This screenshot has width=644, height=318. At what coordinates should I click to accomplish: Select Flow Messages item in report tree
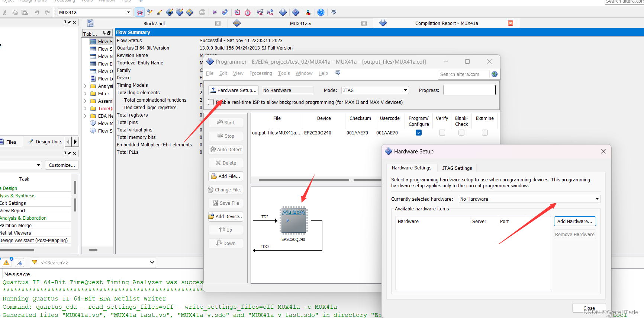coord(101,123)
